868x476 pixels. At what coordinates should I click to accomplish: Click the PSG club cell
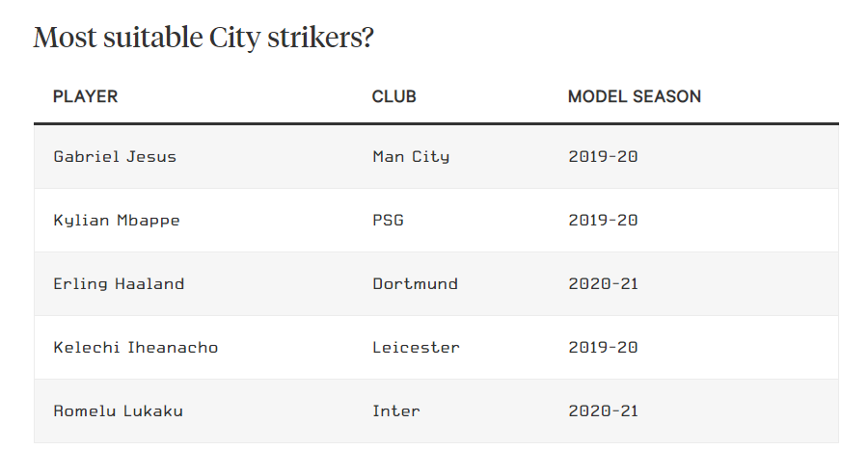click(388, 220)
